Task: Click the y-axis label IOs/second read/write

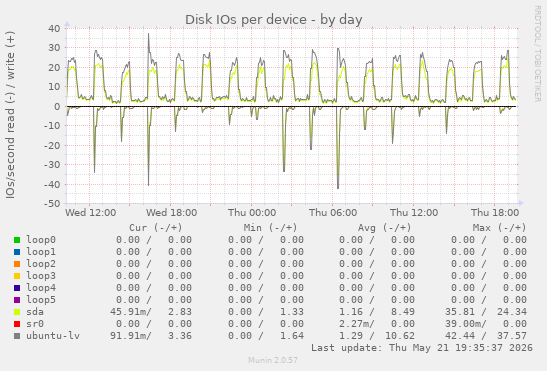Action: click(10, 115)
